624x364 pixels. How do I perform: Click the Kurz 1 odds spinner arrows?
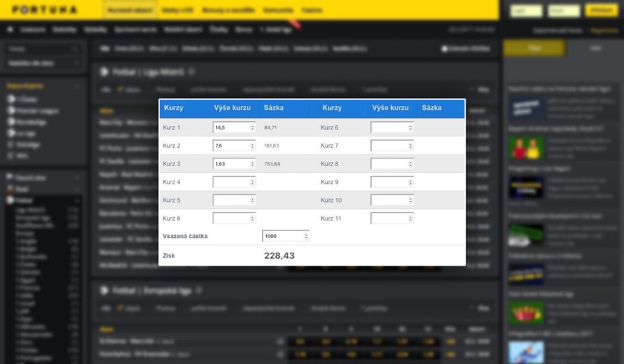coord(252,128)
